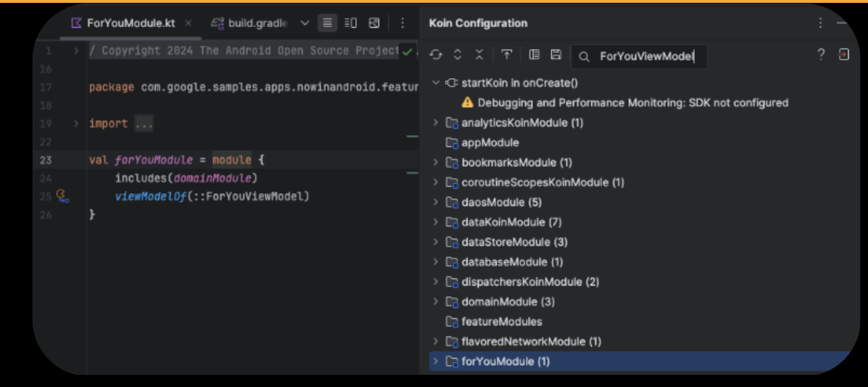
Task: Click the Koin gutter icon on line 25
Action: tap(62, 196)
